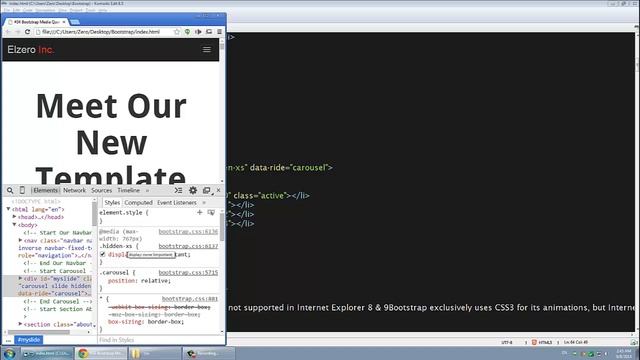Open the hamburger navbar toggle on Elzero page
This screenshot has width=640, height=360.
click(207, 49)
